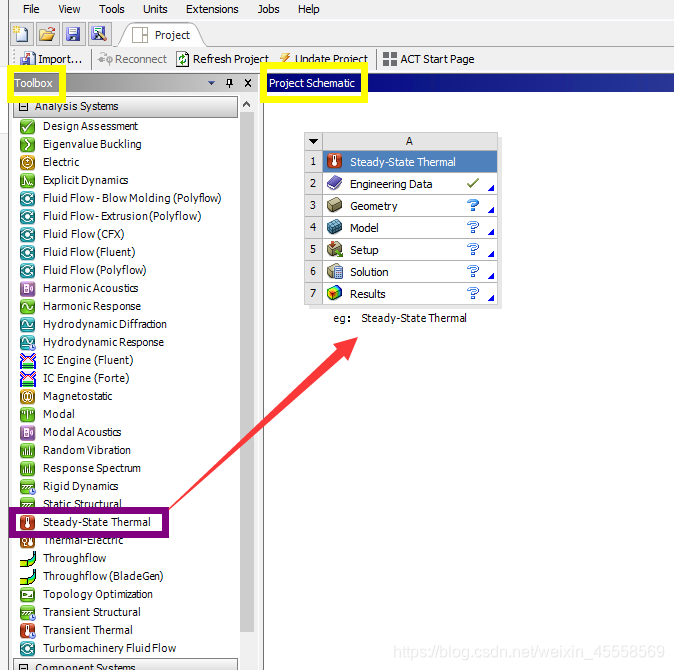Viewport: 674px width, 670px height.
Task: Select Turbomachinery Fluid Flow icon
Action: pyautogui.click(x=27, y=649)
